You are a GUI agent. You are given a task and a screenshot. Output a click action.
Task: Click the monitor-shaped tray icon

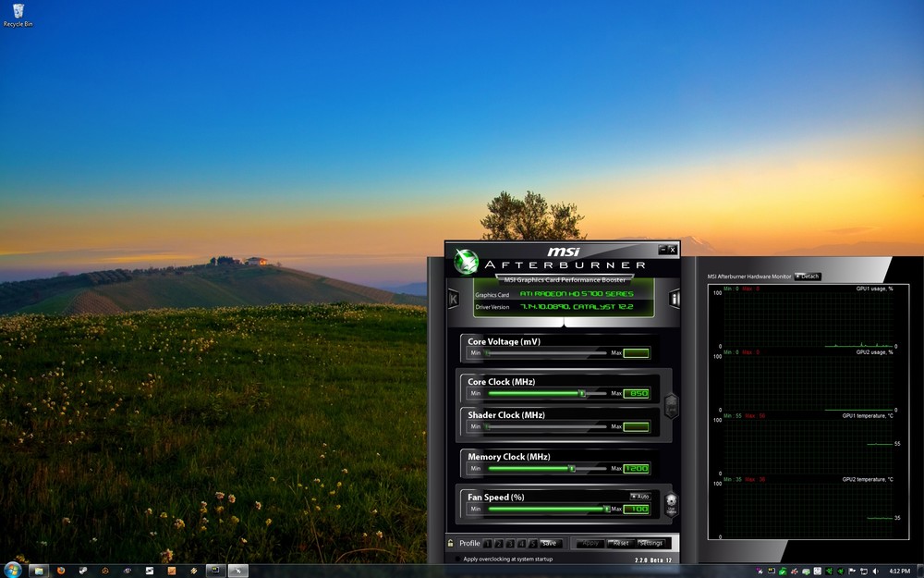coord(772,571)
